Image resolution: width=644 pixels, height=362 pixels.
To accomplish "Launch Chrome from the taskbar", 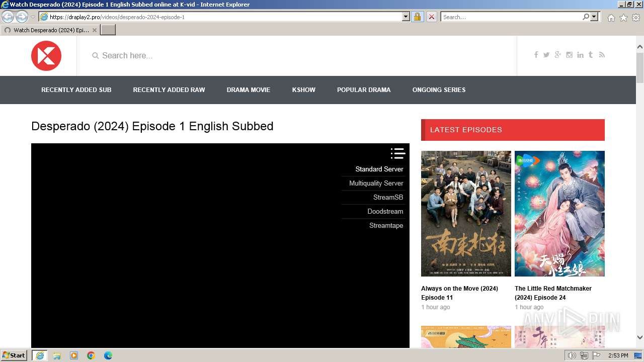I will coord(91,355).
